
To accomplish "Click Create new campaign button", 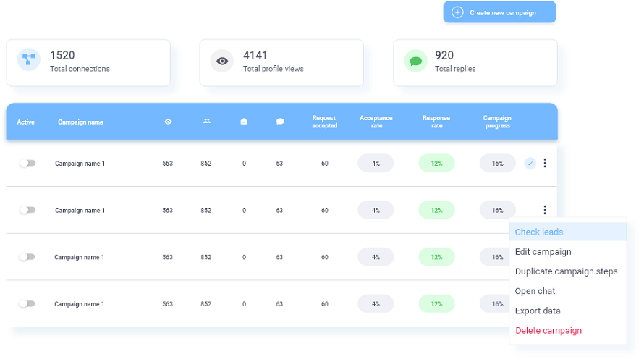I will point(499,12).
